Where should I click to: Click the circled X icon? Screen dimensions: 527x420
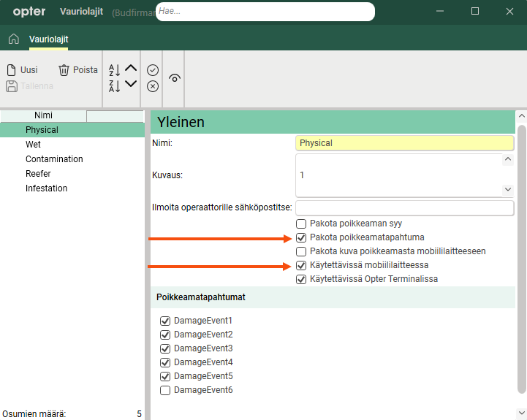coord(153,86)
